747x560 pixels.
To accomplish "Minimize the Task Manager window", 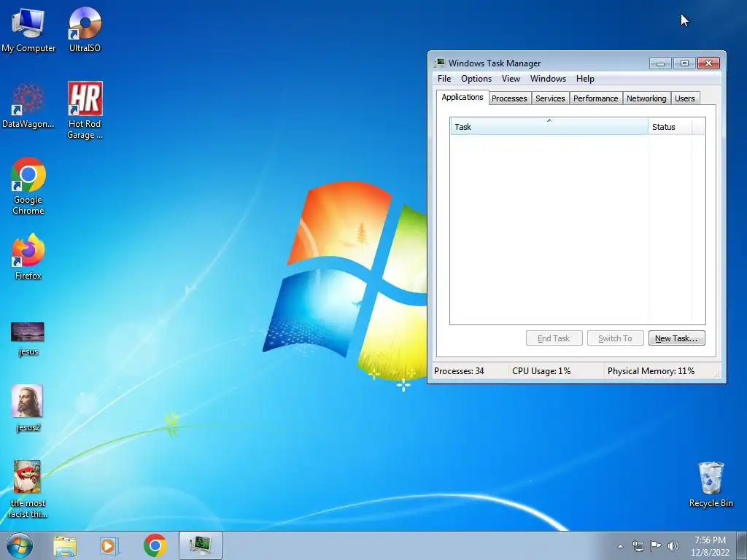I will [x=660, y=63].
